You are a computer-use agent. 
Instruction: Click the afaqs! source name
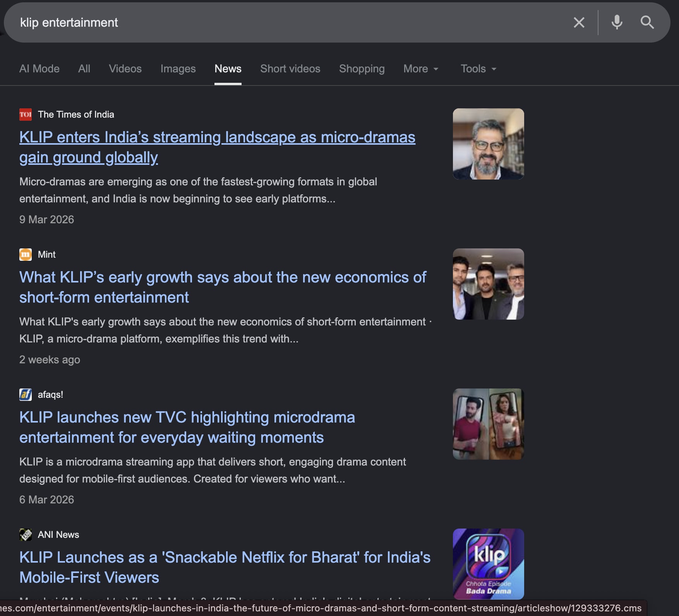pyautogui.click(x=50, y=395)
